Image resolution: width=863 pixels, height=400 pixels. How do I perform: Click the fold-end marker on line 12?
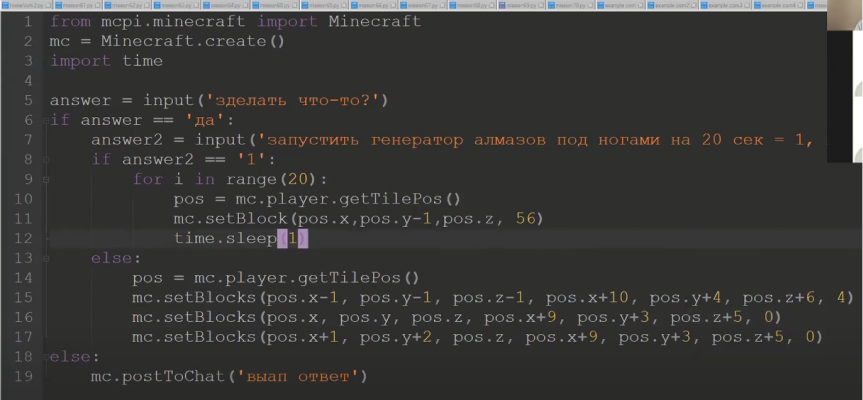[x=44, y=238]
